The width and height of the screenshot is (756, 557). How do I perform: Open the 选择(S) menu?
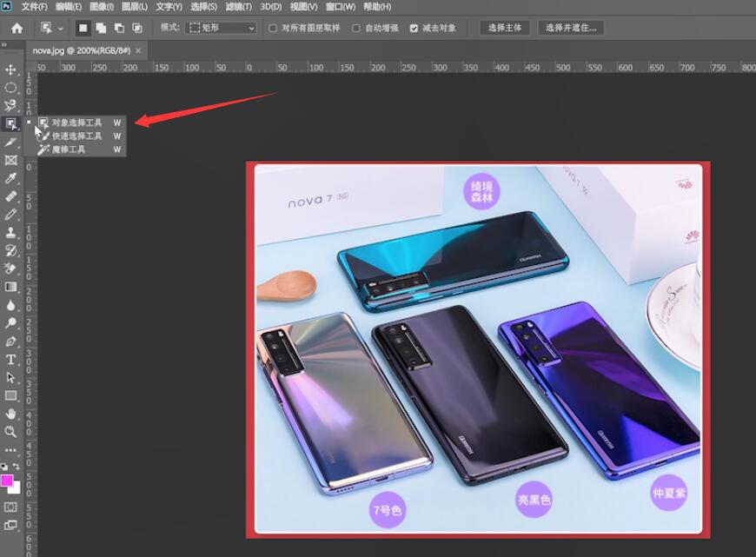(x=203, y=7)
